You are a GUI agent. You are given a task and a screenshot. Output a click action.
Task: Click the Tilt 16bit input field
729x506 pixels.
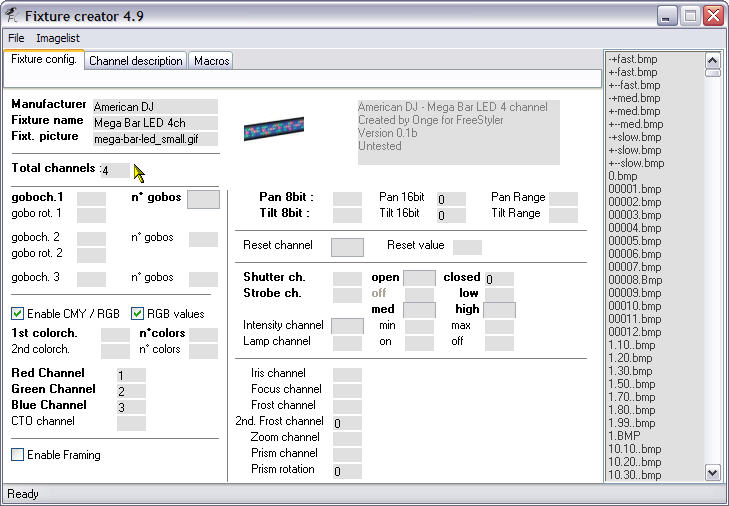pyautogui.click(x=451, y=215)
